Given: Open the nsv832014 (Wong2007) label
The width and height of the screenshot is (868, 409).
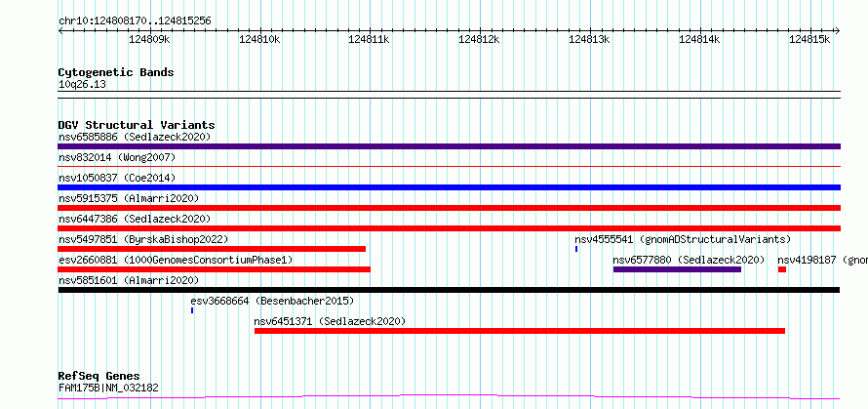Looking at the screenshot, I should pyautogui.click(x=117, y=157).
